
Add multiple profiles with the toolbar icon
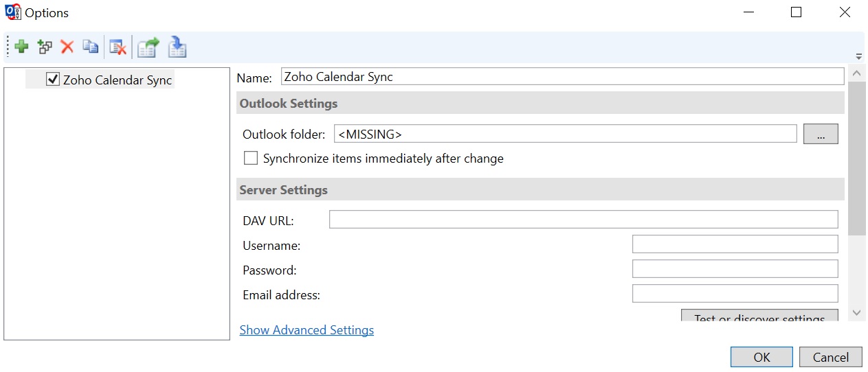[x=45, y=47]
